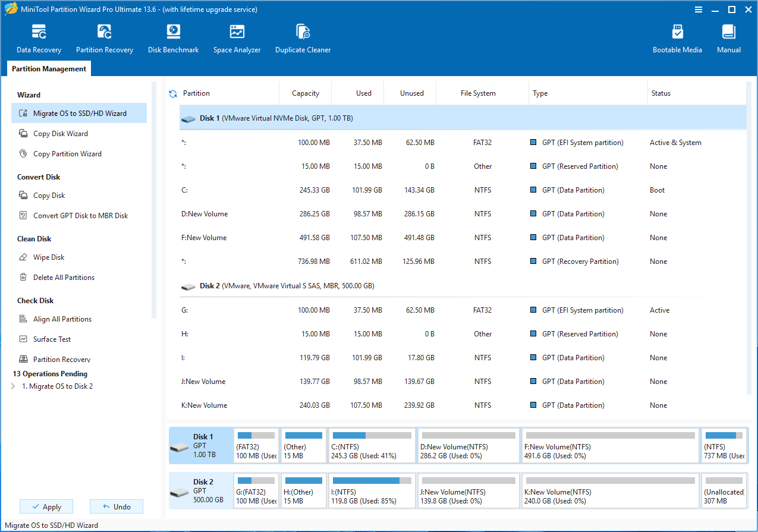Image resolution: width=758 pixels, height=532 pixels.
Task: Select the Disk 2 header row in list
Action: pos(463,286)
